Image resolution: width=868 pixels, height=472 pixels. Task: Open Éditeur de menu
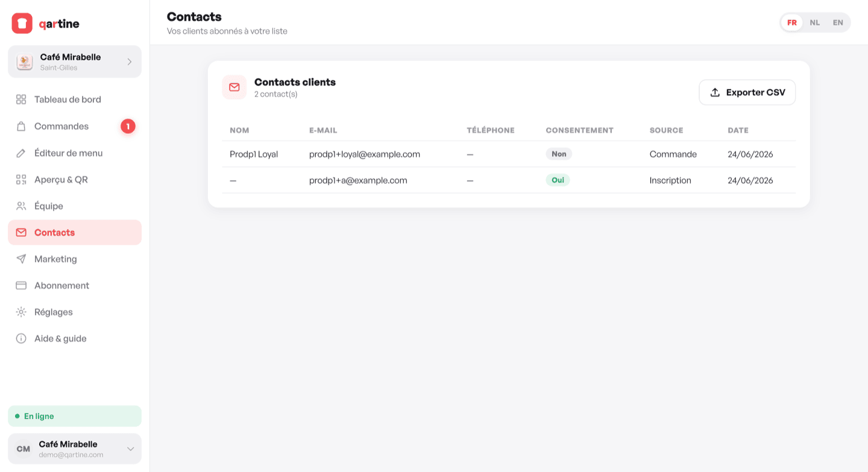75,153
